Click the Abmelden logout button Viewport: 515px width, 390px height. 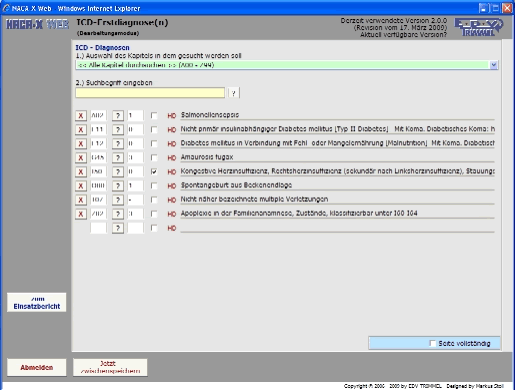click(37, 368)
